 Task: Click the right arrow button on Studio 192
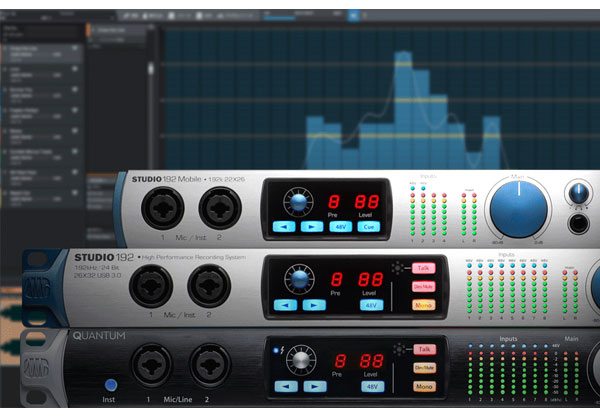pyautogui.click(x=314, y=305)
